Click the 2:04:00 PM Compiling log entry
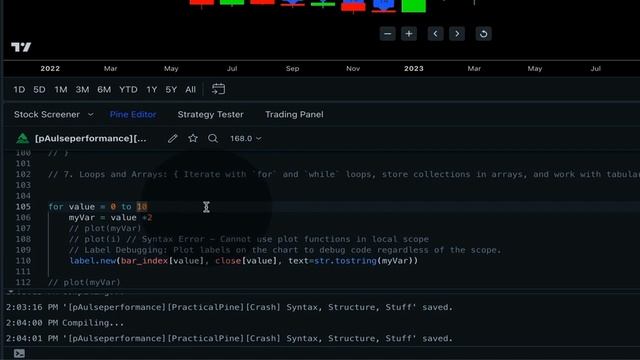Screen dimensions: 640x360 (x=64, y=323)
